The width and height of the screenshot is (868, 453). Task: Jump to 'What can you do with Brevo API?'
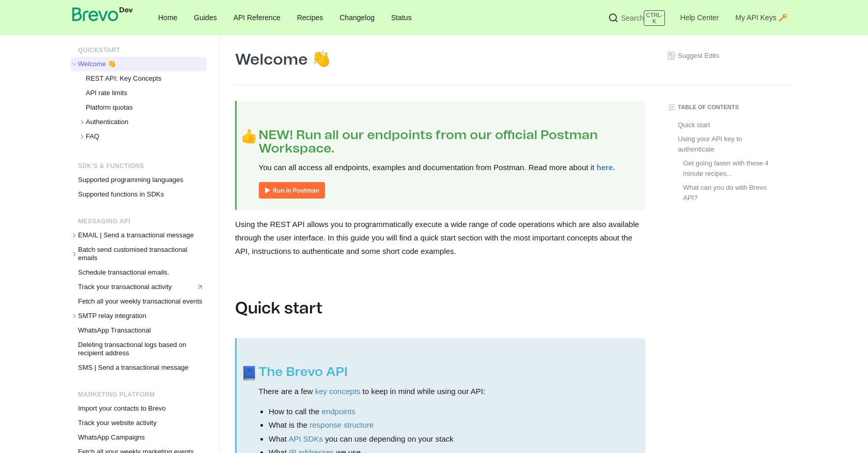[724, 193]
